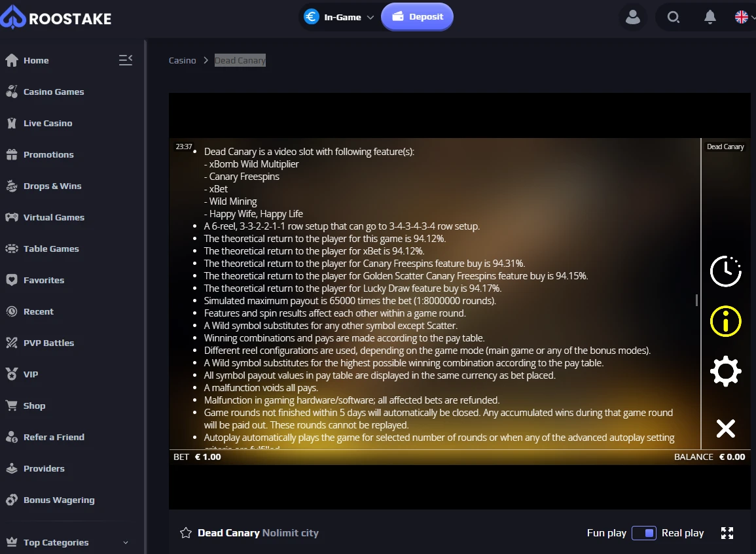The width and height of the screenshot is (756, 554).
Task: Click the Recent clock icon
Action: (12, 312)
